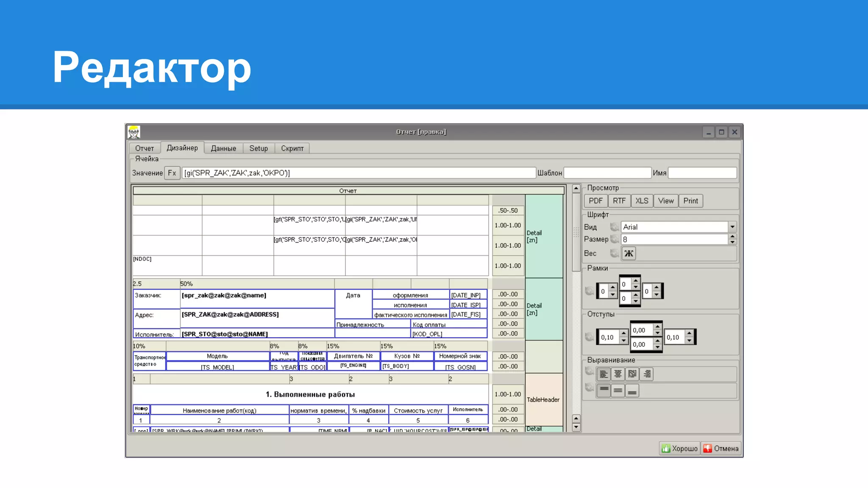Image resolution: width=868 pixels, height=488 pixels.
Task: Align text right horizontally
Action: pos(647,374)
